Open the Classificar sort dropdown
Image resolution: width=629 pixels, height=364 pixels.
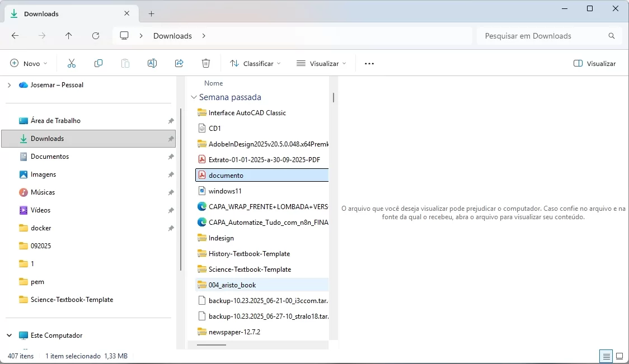tap(255, 64)
